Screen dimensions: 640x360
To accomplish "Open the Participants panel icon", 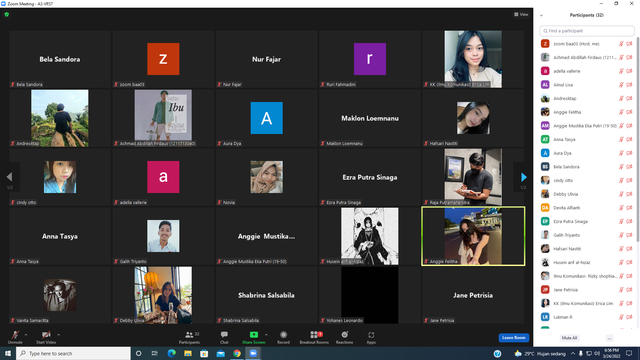I will [x=189, y=335].
